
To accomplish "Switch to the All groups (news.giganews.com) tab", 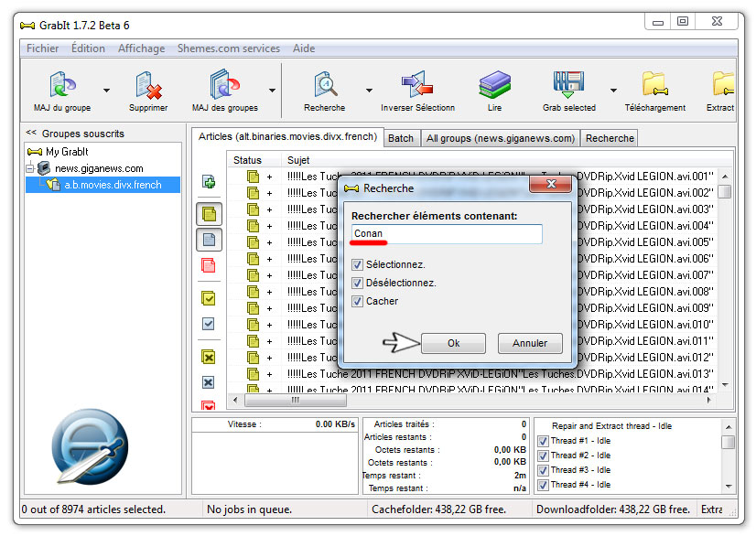I will (x=501, y=138).
